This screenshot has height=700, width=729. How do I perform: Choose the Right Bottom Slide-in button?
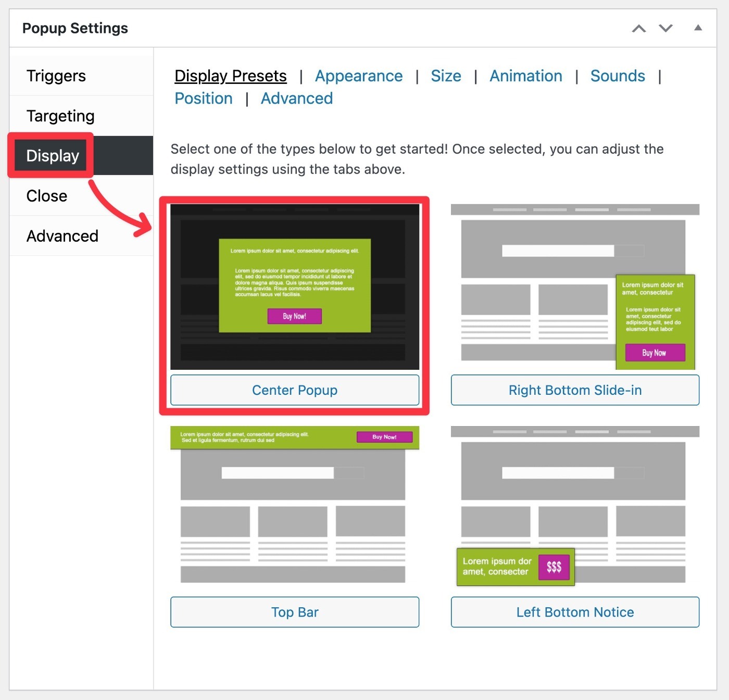[x=575, y=390]
